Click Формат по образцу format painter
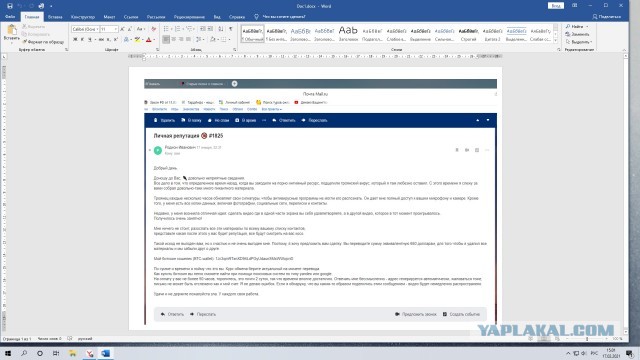The height and width of the screenshot is (360, 640). (43, 42)
